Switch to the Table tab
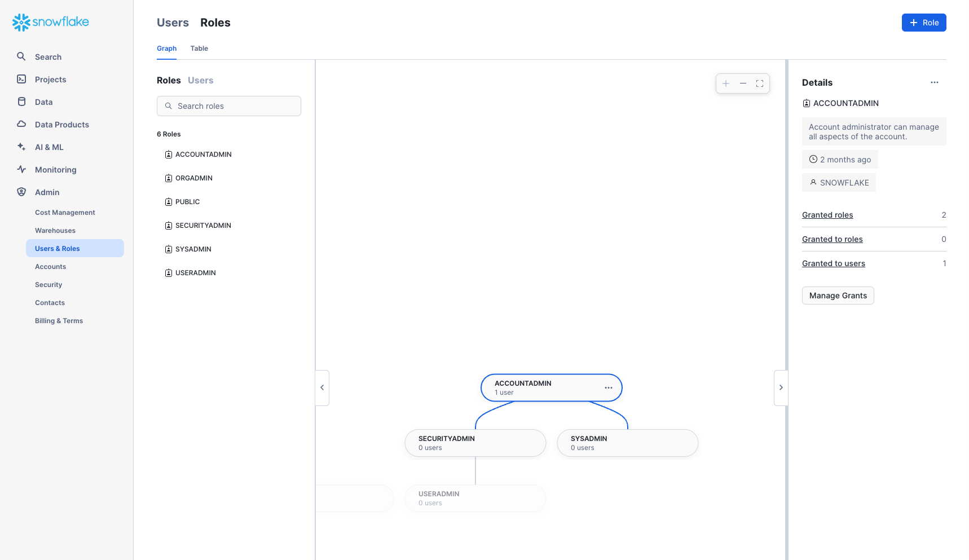This screenshot has width=969, height=560. 199,48
